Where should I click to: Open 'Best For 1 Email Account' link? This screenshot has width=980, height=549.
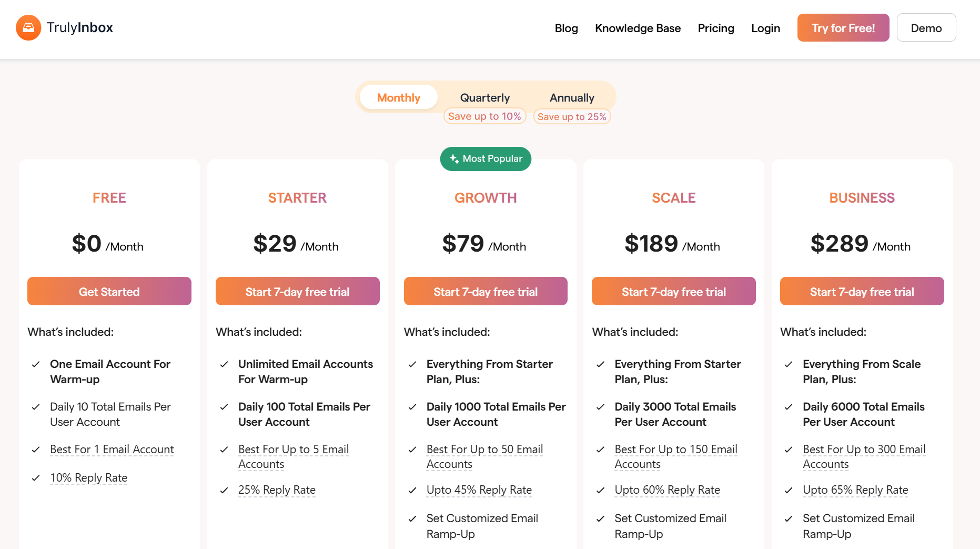tap(112, 449)
